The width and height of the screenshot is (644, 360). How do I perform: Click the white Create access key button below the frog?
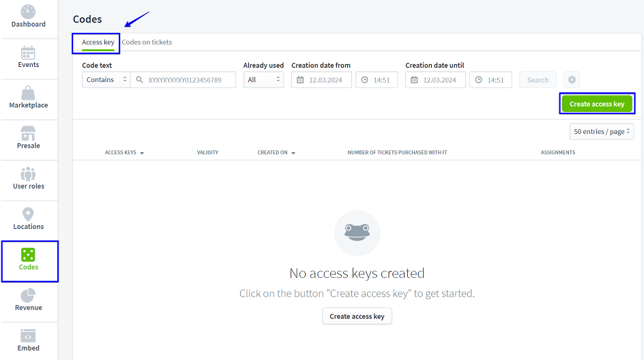point(357,316)
